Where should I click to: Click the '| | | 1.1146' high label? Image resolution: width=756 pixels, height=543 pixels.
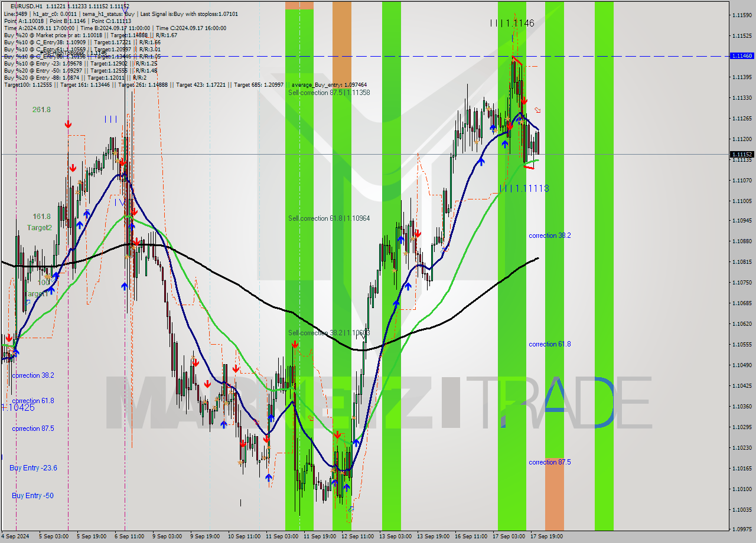coord(512,23)
